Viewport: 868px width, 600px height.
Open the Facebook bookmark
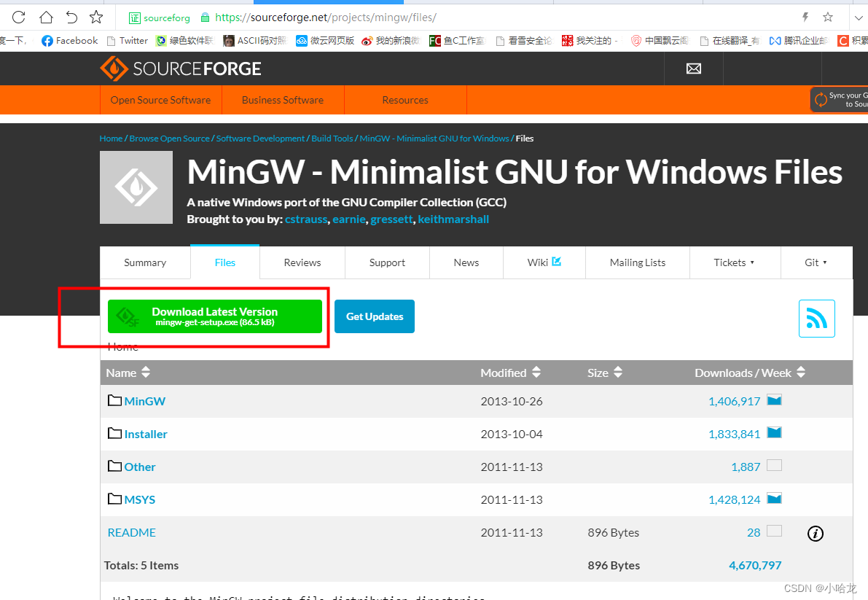pyautogui.click(x=70, y=40)
